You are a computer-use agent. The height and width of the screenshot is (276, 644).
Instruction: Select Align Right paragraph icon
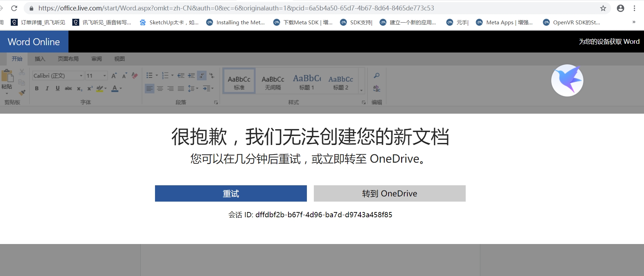point(170,89)
